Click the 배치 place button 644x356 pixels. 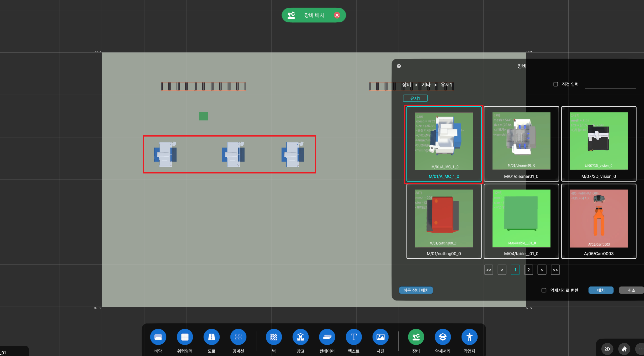pos(601,290)
